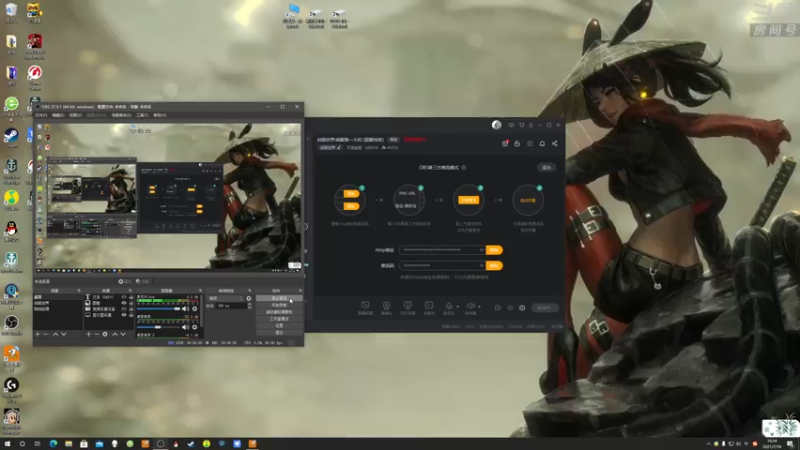
Task: Open user avatar in streaming app title bar
Action: pyautogui.click(x=496, y=125)
